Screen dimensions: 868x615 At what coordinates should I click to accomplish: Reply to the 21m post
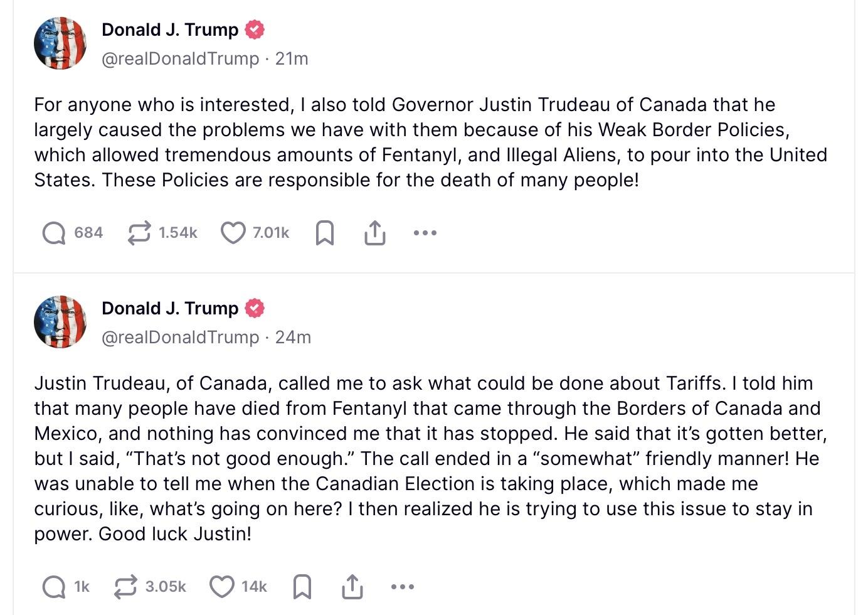coord(54,233)
